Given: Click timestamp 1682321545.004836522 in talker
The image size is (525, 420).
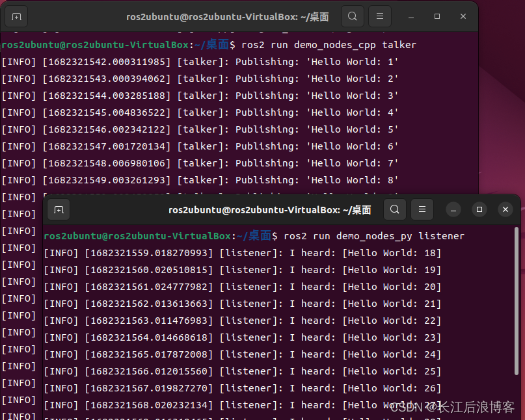Looking at the screenshot, I should [107, 112].
